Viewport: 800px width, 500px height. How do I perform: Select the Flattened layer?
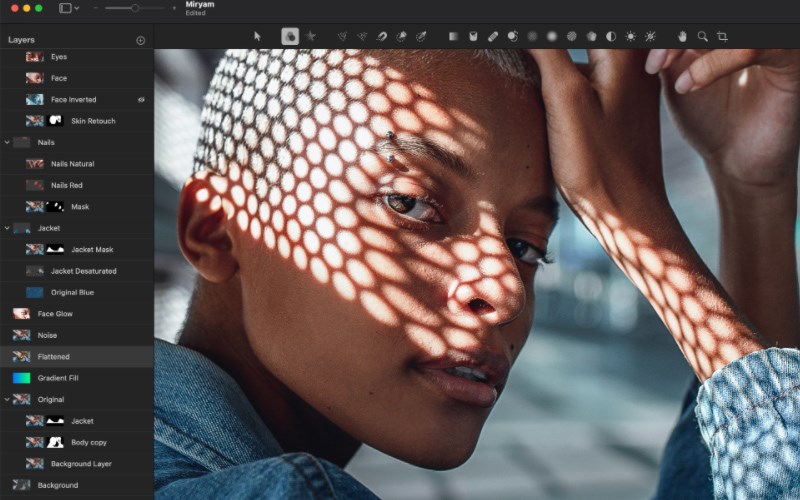tap(77, 357)
